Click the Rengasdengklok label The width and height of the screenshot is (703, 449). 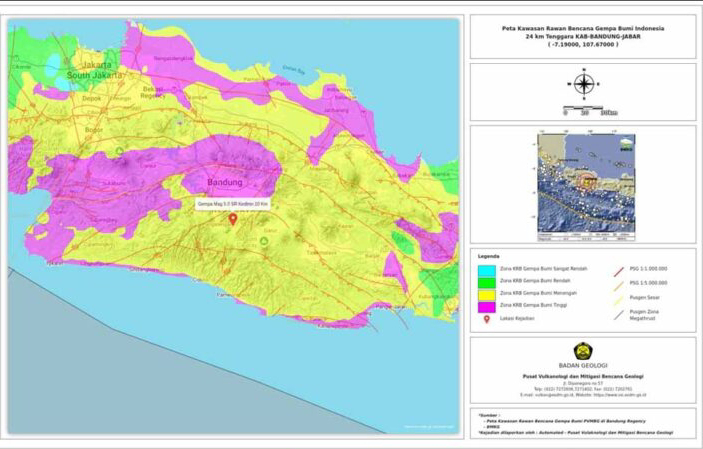(x=173, y=58)
